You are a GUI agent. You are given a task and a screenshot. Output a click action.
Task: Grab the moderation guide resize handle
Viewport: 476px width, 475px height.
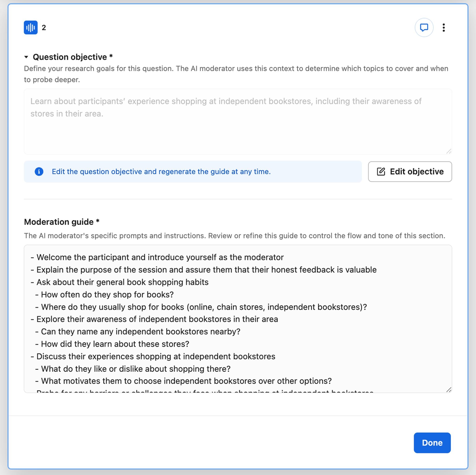tap(449, 390)
